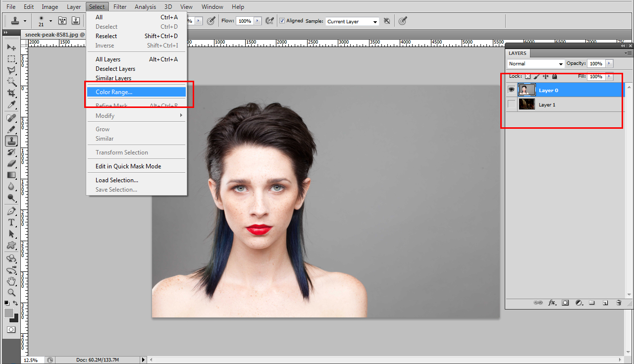Open the Opacity slider arrow in Layers
The image size is (634, 364).
[609, 63]
